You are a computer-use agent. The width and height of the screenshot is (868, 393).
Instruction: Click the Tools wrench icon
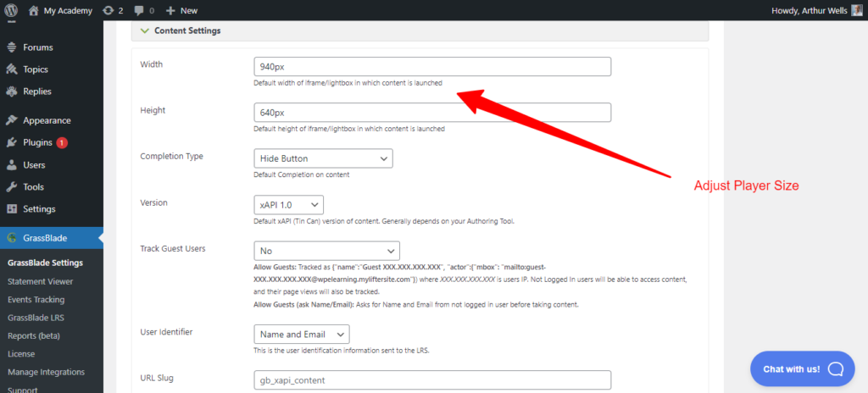tap(12, 187)
